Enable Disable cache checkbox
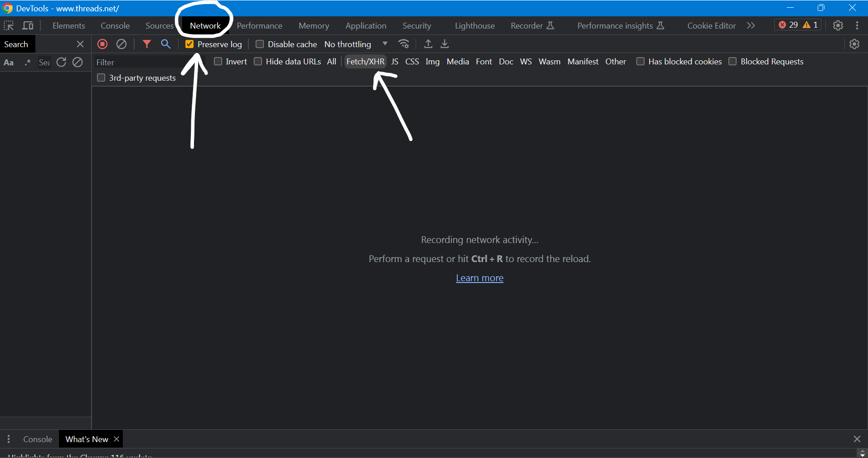Screen dimensions: 868x458 260,44
